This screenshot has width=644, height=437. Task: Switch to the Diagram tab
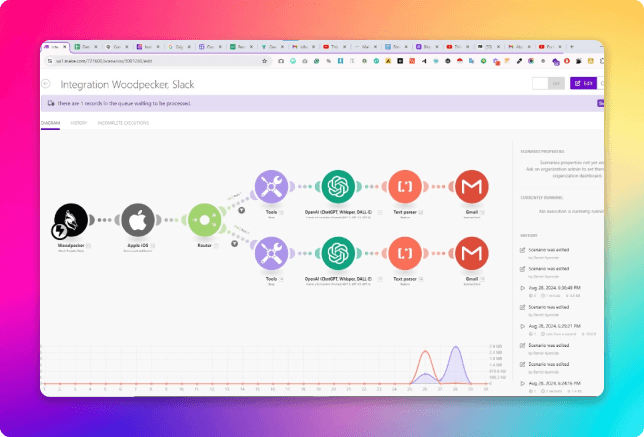coord(50,123)
